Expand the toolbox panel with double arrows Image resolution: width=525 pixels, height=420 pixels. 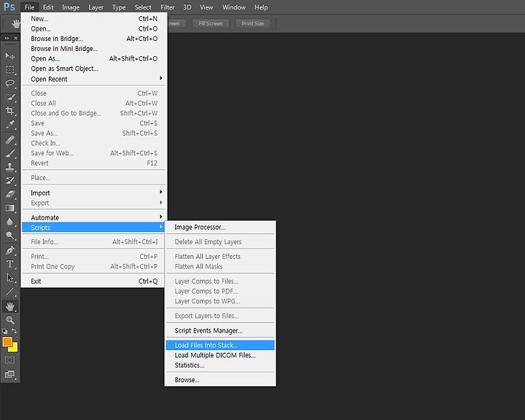(x=7, y=38)
